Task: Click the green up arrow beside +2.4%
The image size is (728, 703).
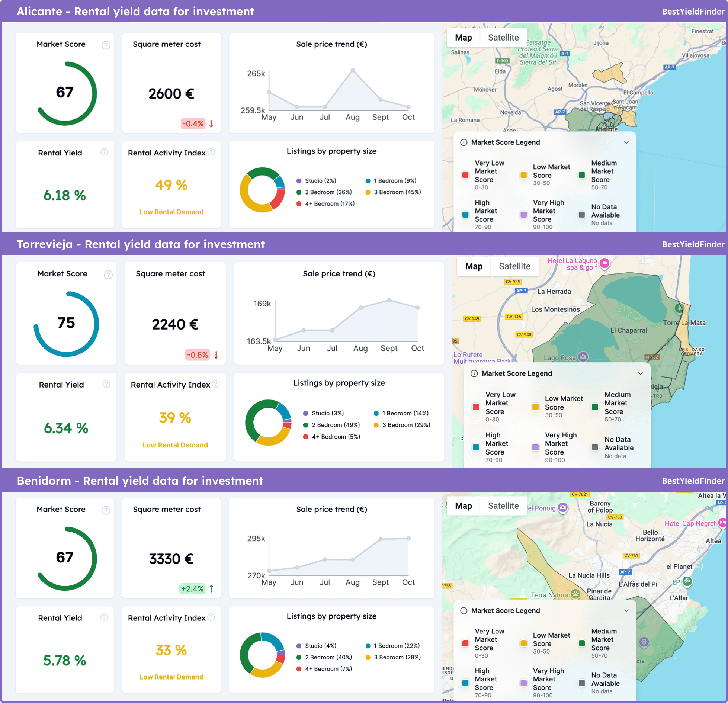Action: tap(211, 589)
